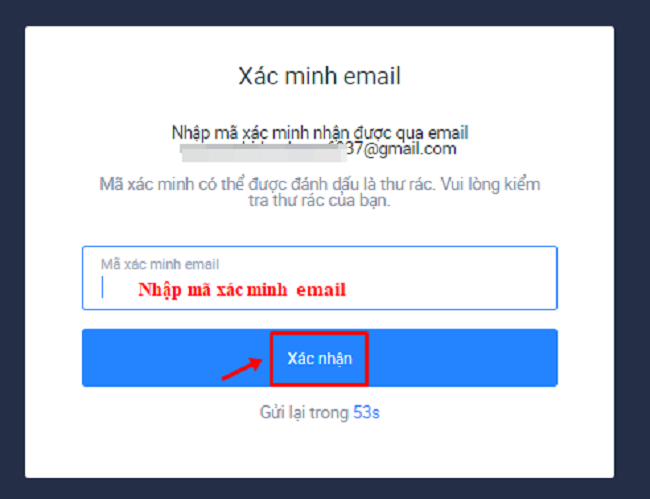Click the Xác nhận confirm button
Viewport: 650px width, 499px height.
point(320,358)
